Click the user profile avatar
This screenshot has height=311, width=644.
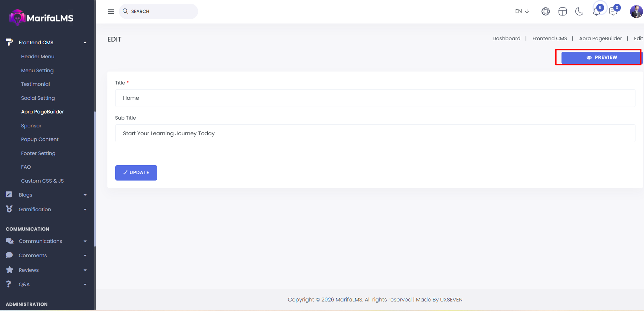[x=636, y=12]
